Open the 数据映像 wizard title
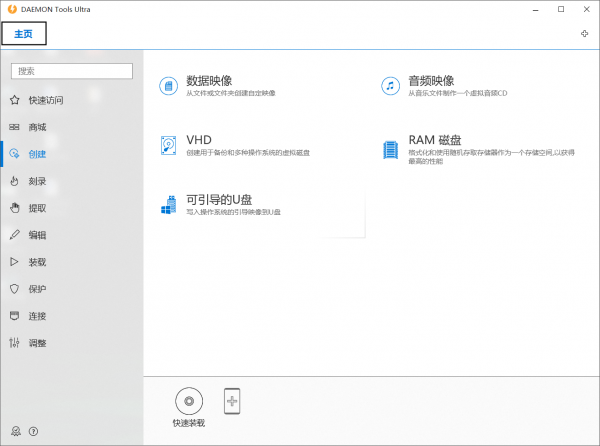 [209, 81]
